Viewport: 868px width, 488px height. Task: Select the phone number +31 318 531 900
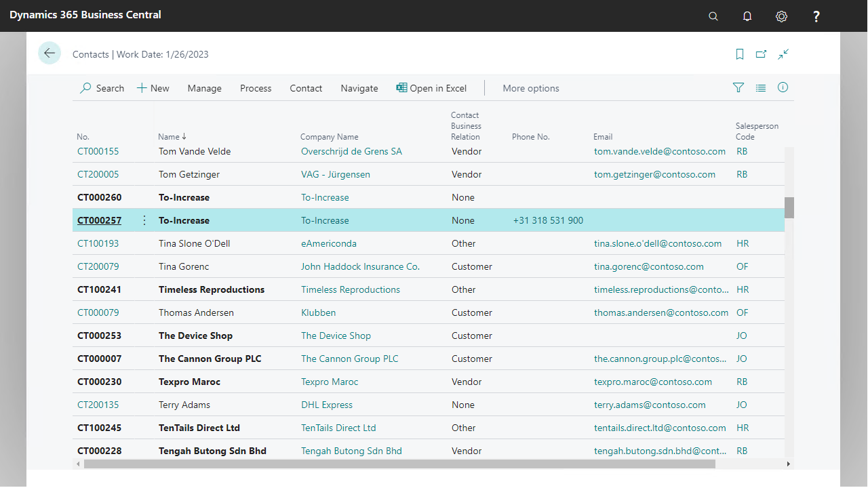(x=548, y=220)
